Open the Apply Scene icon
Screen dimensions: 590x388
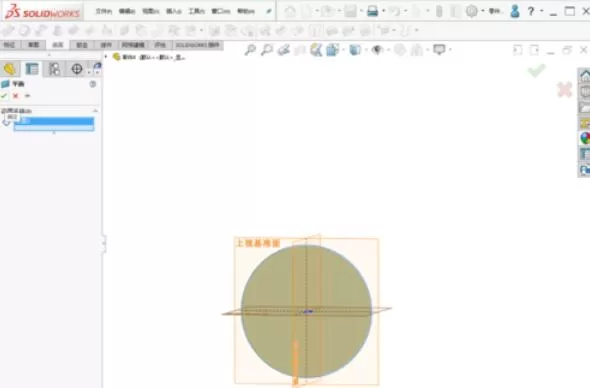tap(417, 50)
